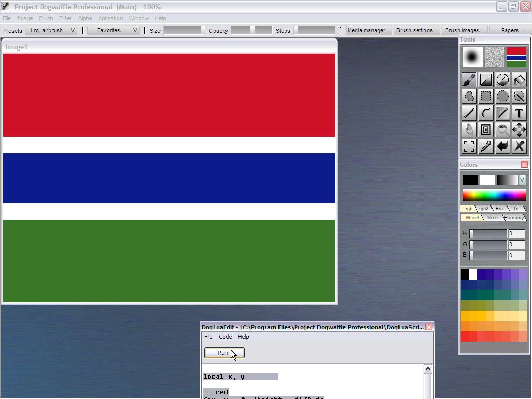532x399 pixels.
Task: Expand the Presets dropdown arrow
Action: point(73,30)
